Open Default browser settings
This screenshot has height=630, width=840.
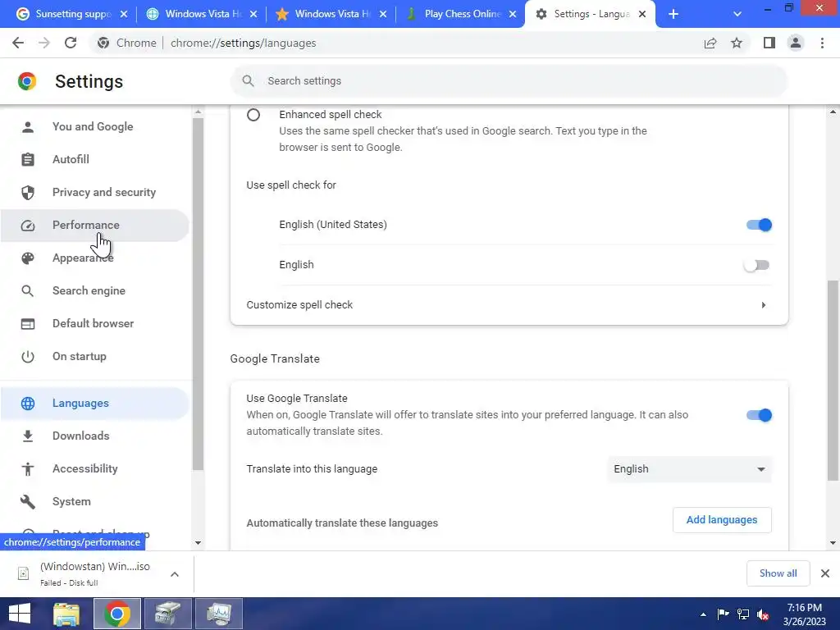(x=94, y=323)
